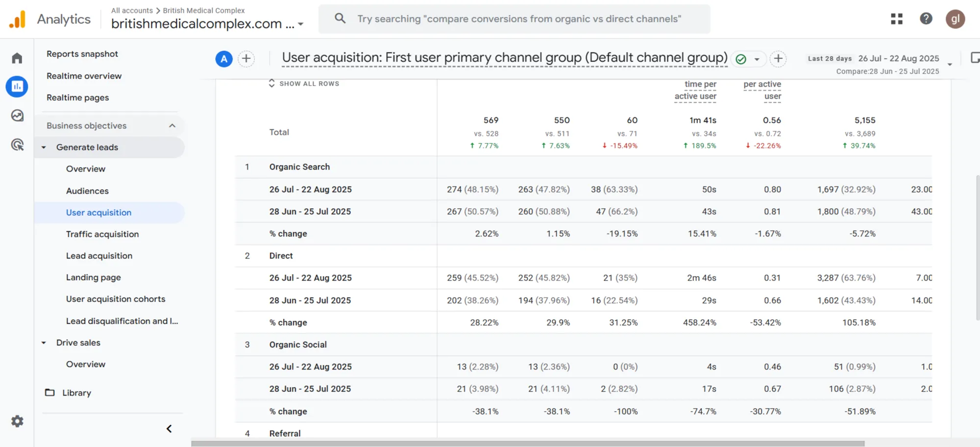Open the Google apps grid icon

click(897, 19)
